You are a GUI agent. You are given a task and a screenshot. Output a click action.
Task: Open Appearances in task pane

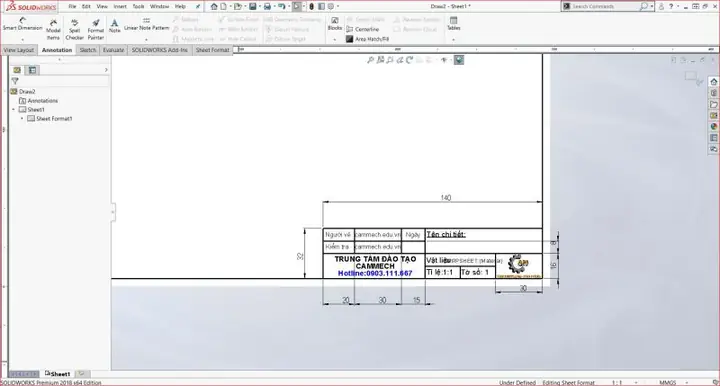click(714, 127)
